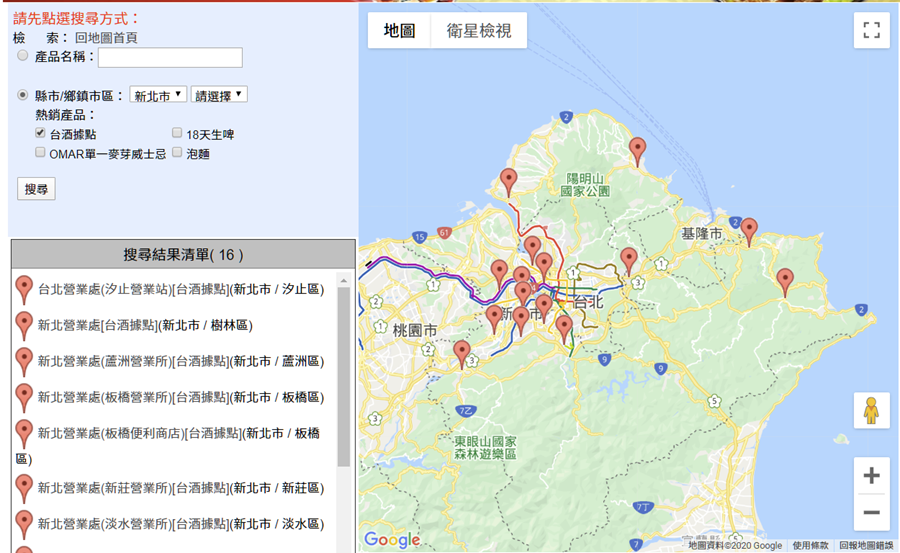Click scrollbar up arrow in results

click(x=343, y=280)
